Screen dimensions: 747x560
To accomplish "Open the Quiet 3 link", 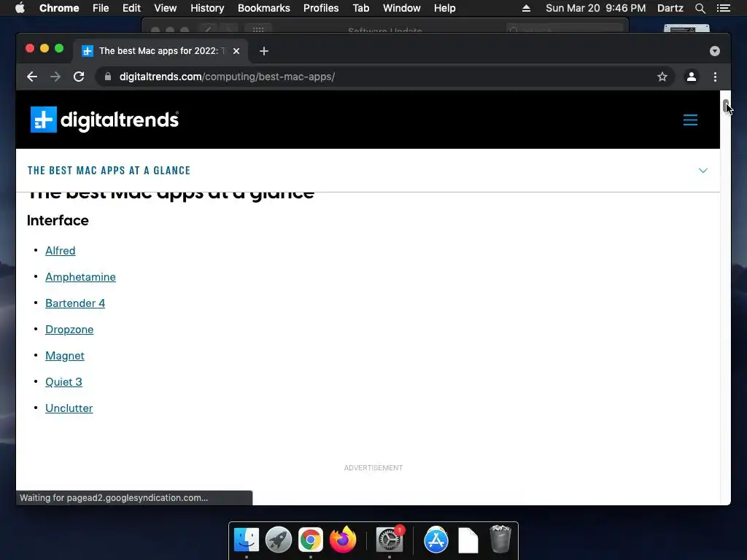I will pos(63,381).
